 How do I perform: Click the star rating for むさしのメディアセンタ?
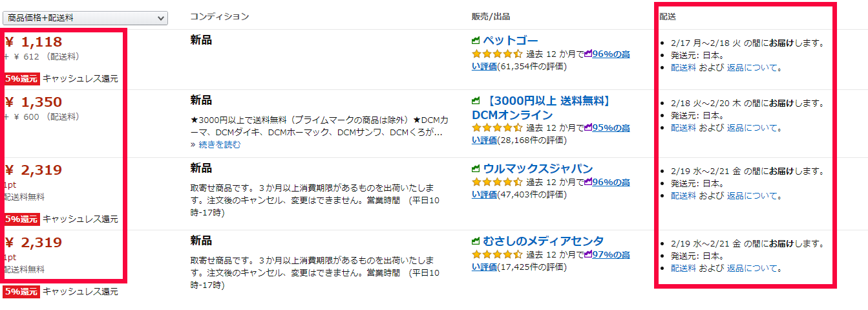coord(497,254)
